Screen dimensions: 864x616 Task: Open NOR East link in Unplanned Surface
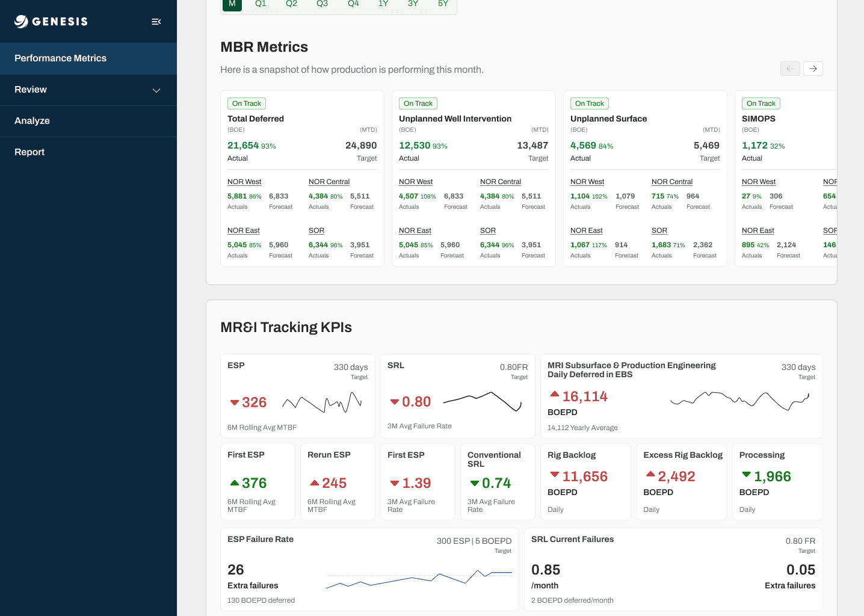tap(587, 230)
